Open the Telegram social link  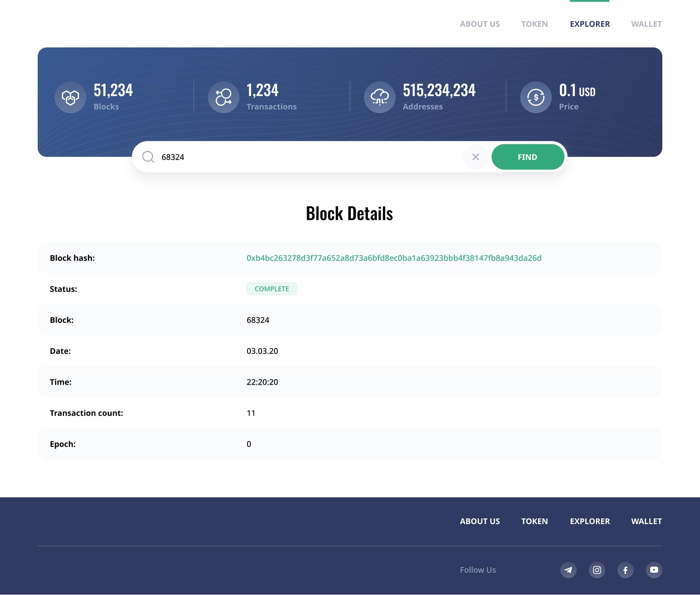568,570
